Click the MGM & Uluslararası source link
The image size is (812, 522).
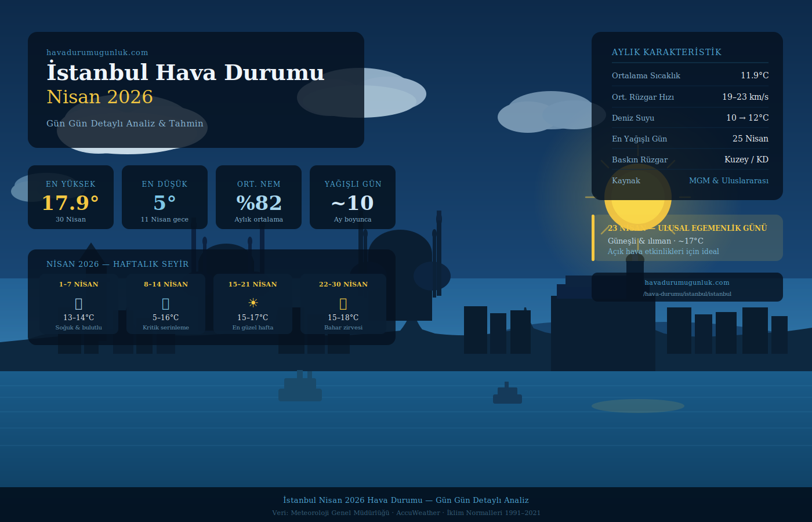tap(728, 180)
